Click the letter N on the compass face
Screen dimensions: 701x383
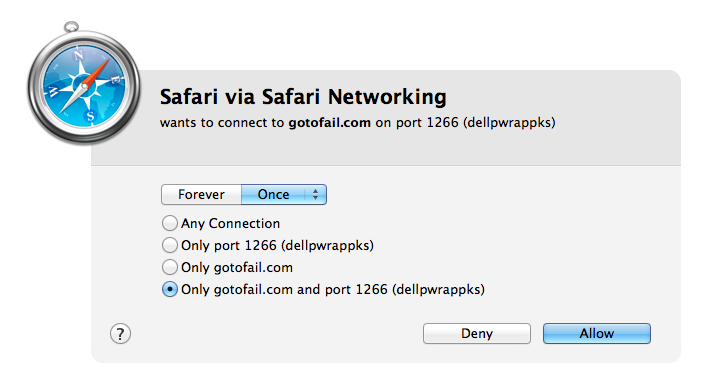tap(79, 55)
